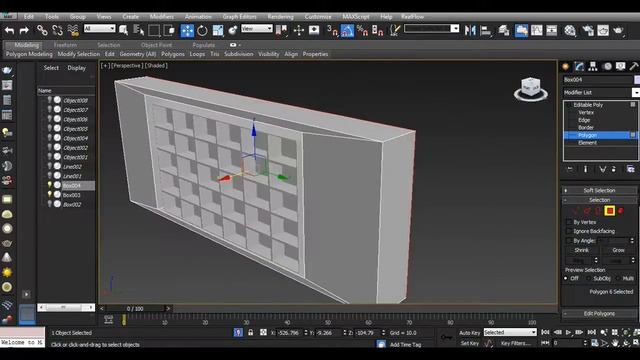This screenshot has height=360, width=640.
Task: Choose the Select Object tool
Action: click(123, 30)
